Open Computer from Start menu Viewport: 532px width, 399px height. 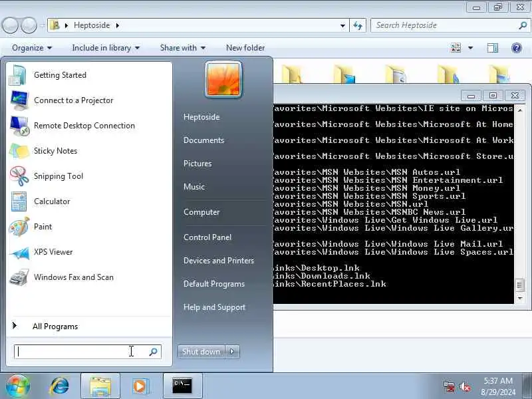click(201, 212)
